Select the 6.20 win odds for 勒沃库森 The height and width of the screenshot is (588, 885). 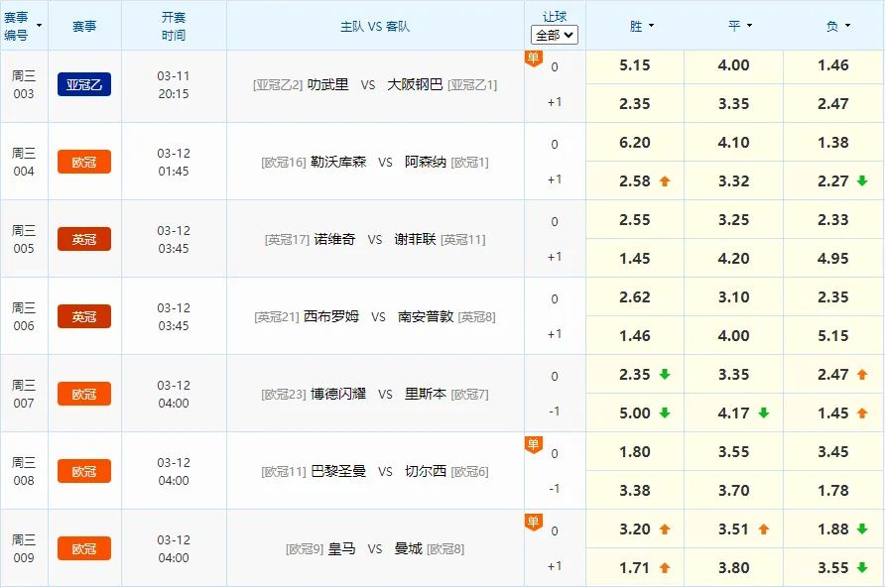coord(634,143)
